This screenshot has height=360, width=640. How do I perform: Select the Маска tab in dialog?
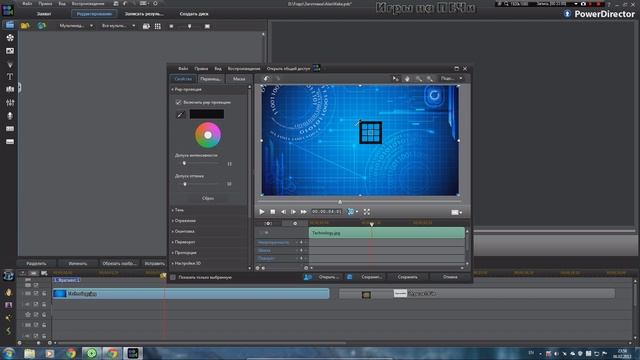click(x=239, y=79)
